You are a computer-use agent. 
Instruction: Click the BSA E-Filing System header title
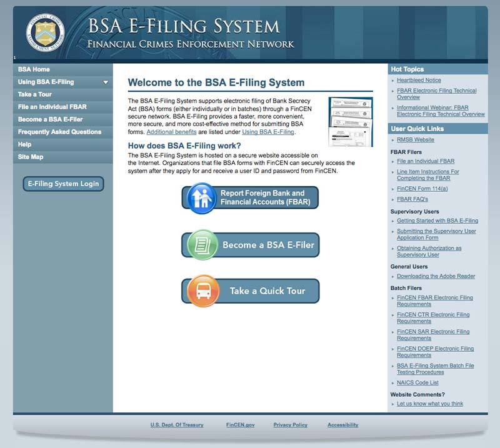pos(184,26)
